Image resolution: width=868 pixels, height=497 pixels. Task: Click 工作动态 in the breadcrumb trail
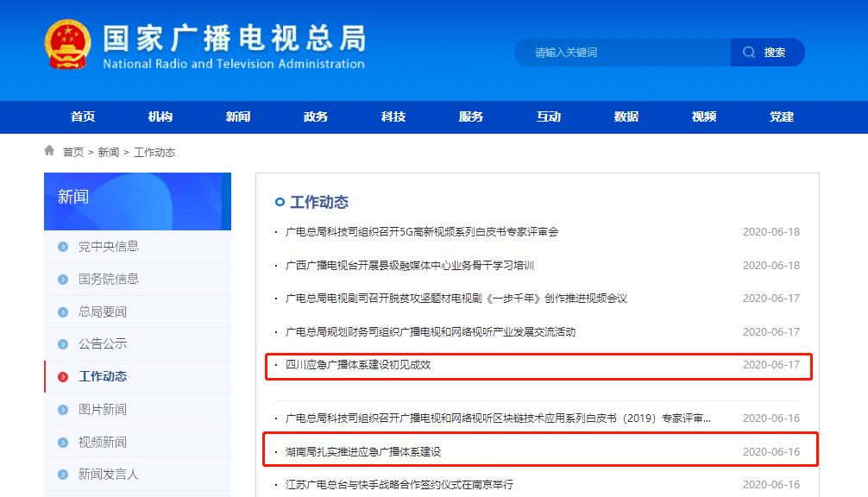[x=154, y=152]
